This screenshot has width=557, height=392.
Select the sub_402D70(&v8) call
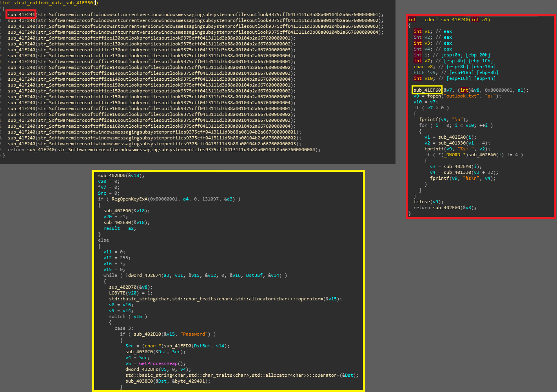(131, 287)
